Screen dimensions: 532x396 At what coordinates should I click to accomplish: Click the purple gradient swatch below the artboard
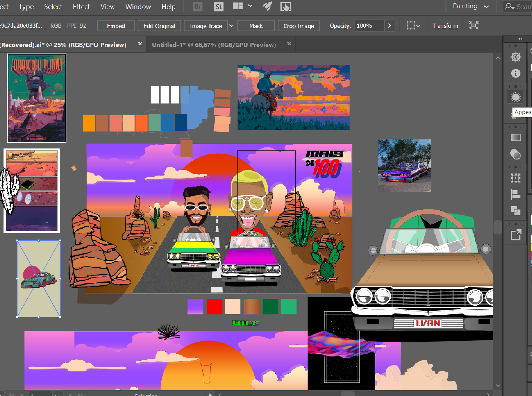coord(195,306)
